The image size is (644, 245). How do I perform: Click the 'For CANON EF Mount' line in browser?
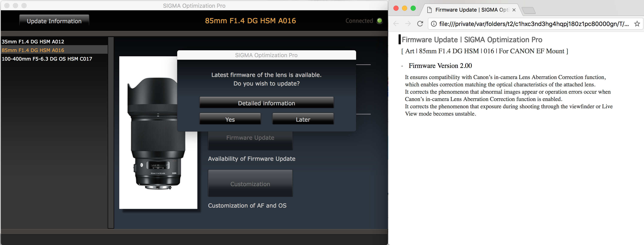click(x=484, y=51)
